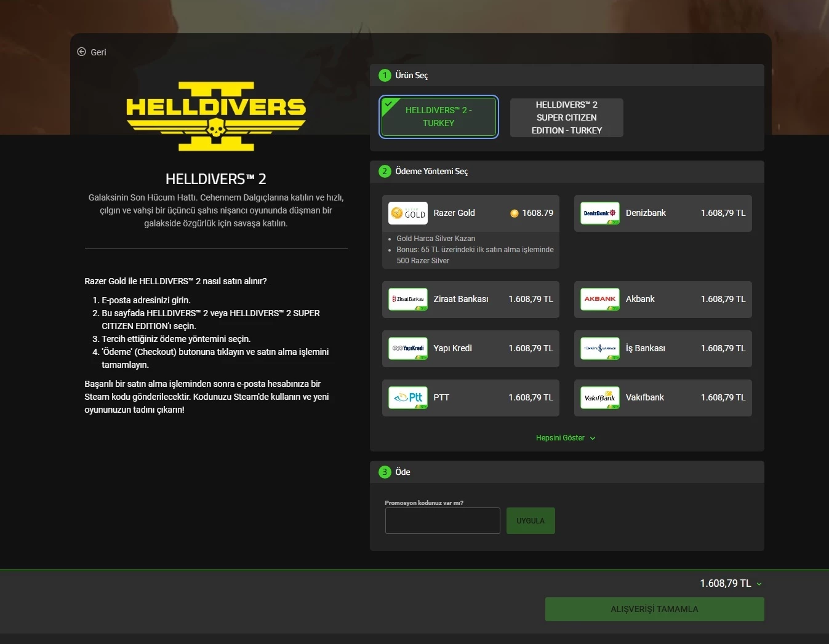
Task: Apply promo code with UYGULA button
Action: (531, 520)
